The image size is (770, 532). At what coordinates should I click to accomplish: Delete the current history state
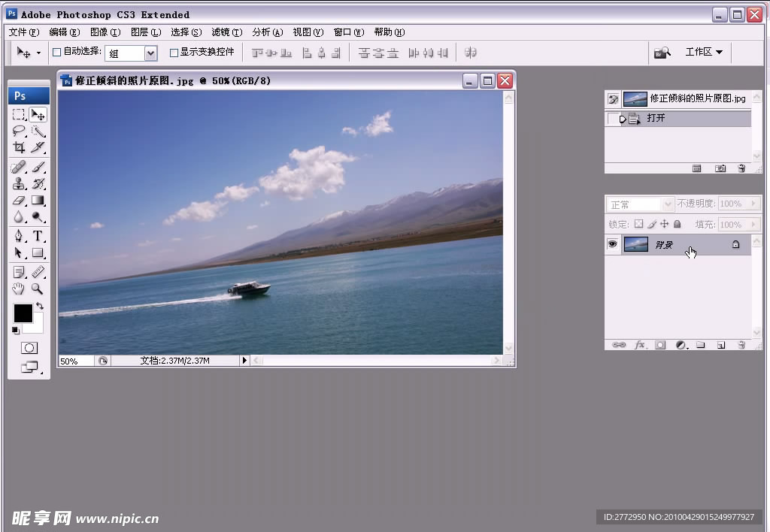pyautogui.click(x=741, y=168)
